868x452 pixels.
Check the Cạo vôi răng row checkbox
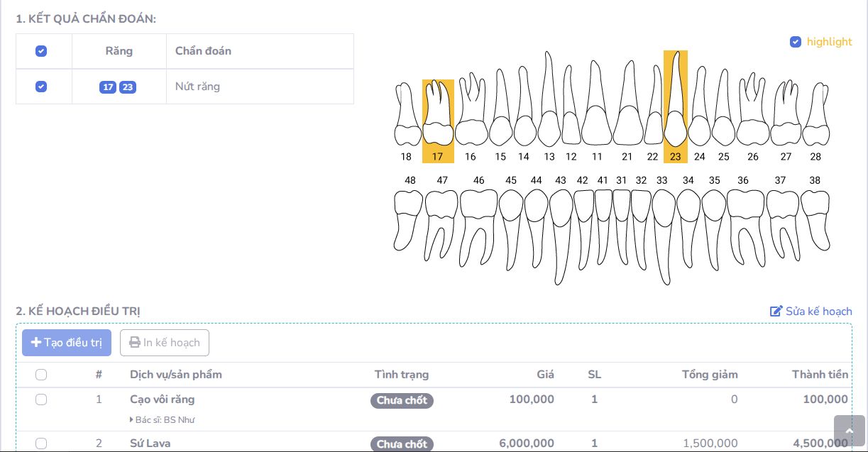[41, 399]
